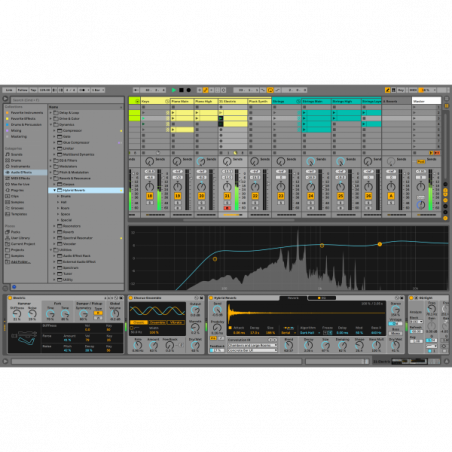Expand the Drive & Color folder

pos(51,119)
